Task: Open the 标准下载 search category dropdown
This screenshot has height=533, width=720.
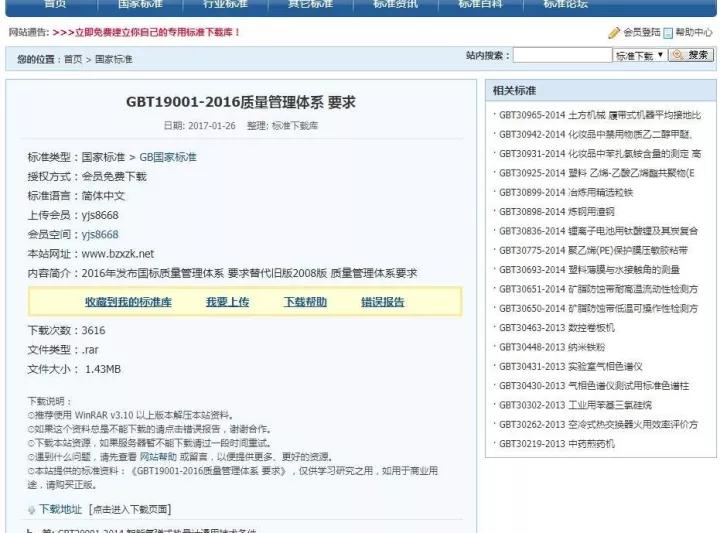Action: [x=639, y=56]
